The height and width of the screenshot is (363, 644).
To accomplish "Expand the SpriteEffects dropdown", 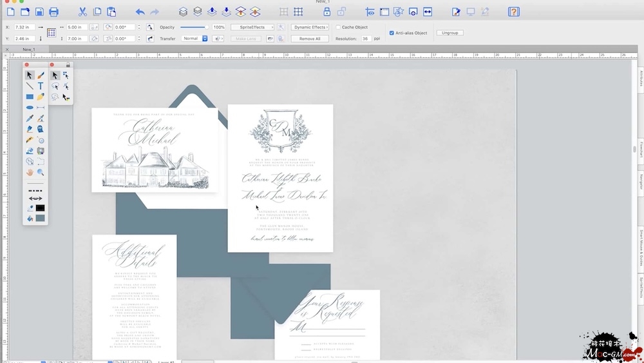I will (252, 27).
